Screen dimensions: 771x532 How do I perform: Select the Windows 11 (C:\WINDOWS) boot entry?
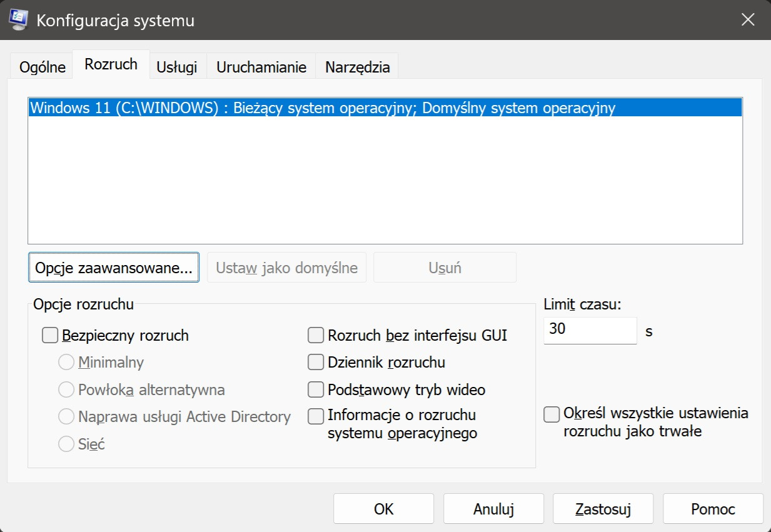[x=385, y=108]
